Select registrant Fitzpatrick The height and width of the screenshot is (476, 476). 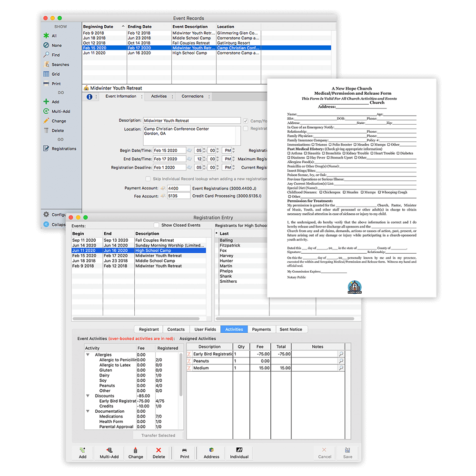[230, 245]
